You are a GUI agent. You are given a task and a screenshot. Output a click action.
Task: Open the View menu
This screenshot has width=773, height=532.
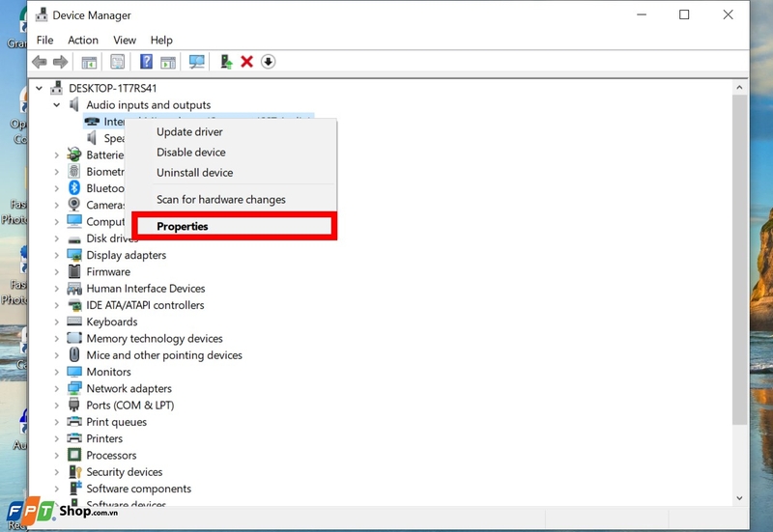125,40
